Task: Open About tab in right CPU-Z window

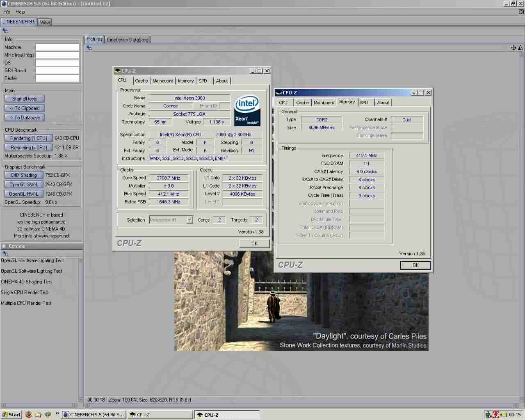Action: tap(383, 103)
